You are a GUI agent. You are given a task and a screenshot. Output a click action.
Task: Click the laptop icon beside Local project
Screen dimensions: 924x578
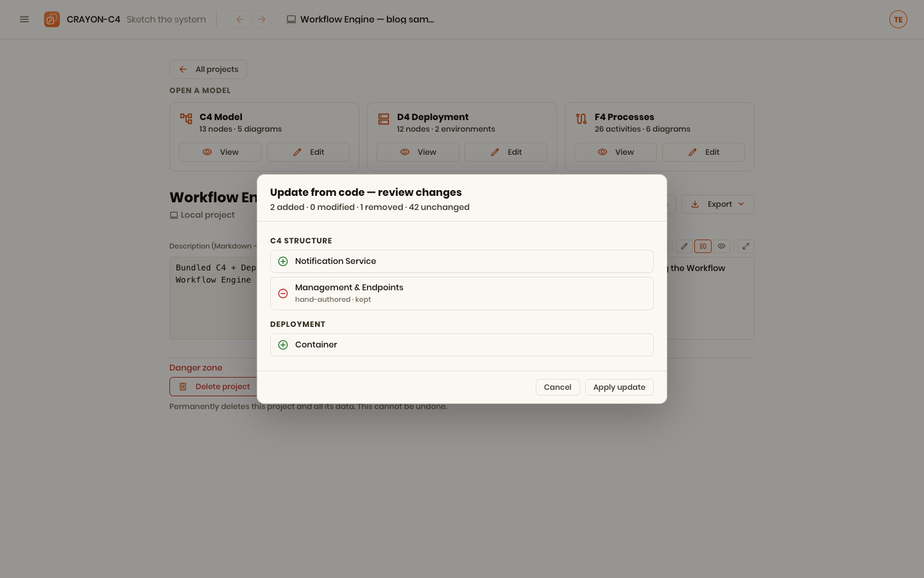[x=174, y=215]
